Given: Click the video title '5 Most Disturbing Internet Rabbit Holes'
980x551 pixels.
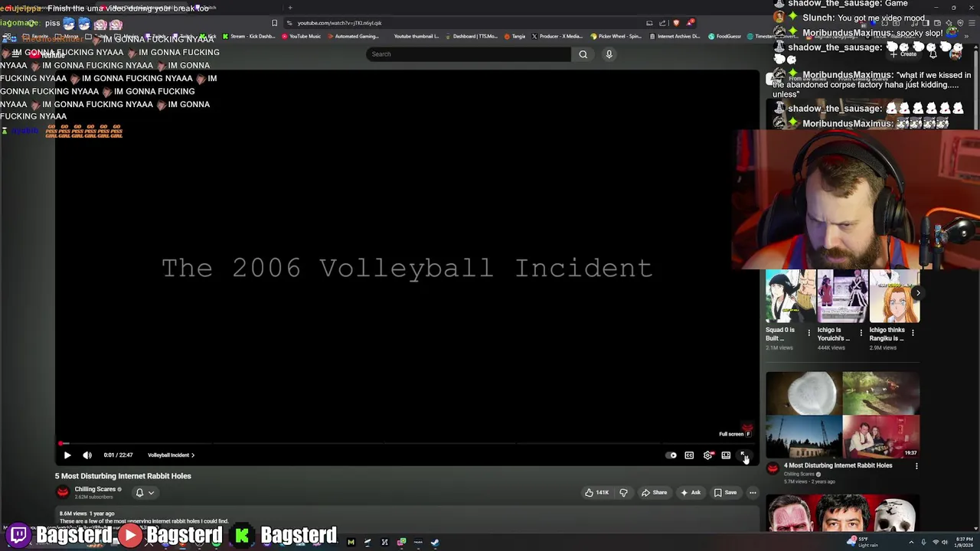Looking at the screenshot, I should pos(123,476).
